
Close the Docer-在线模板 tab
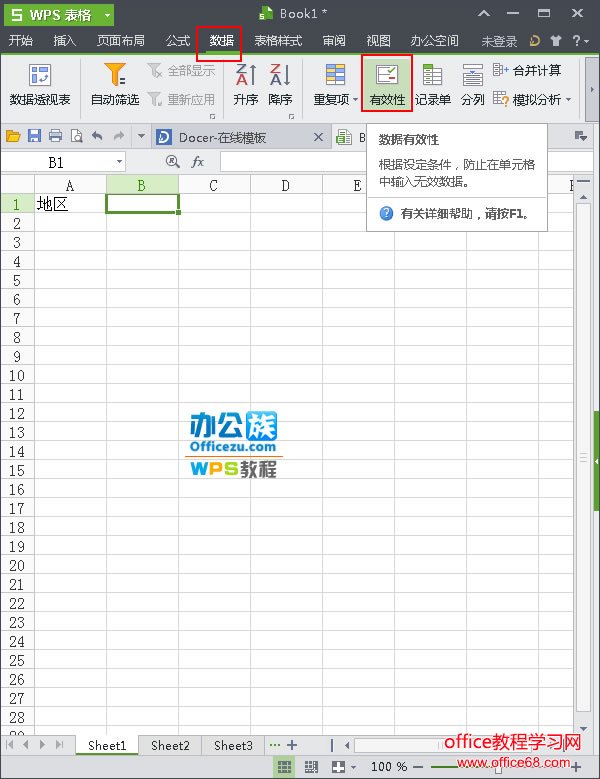(318, 137)
